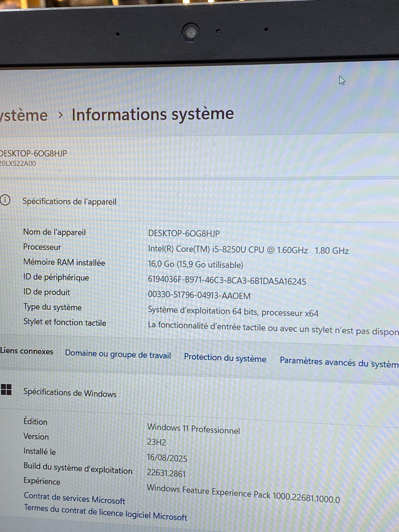Click the Version label
The width and height of the screenshot is (399, 532).
pos(36,436)
